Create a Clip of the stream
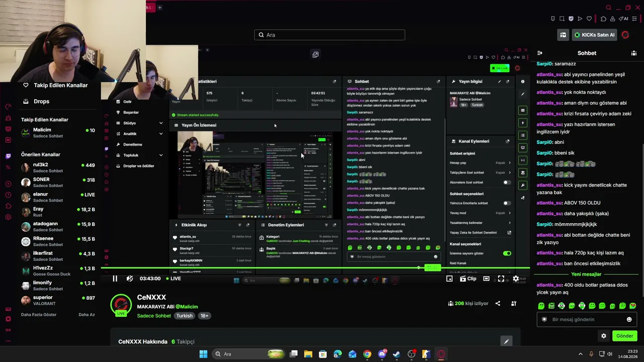 point(468,279)
